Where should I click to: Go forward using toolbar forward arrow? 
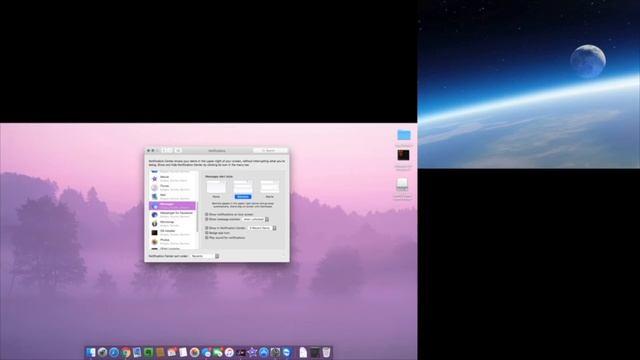click(169, 151)
